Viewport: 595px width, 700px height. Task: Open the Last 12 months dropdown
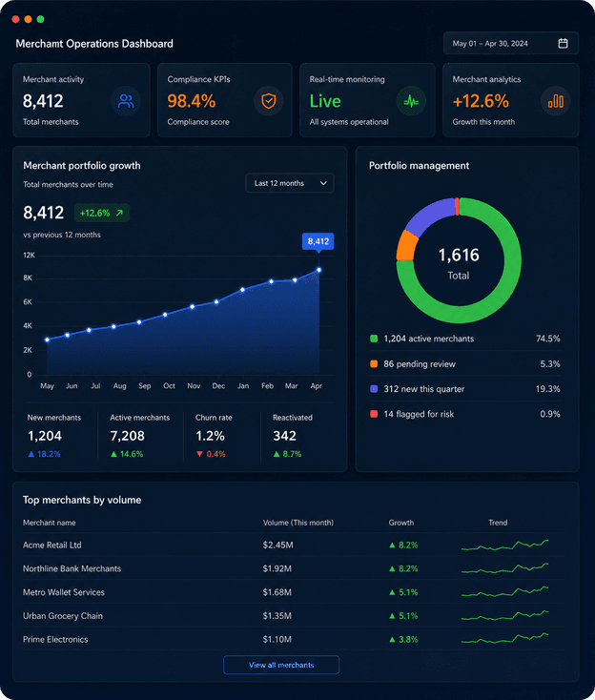pyautogui.click(x=290, y=183)
